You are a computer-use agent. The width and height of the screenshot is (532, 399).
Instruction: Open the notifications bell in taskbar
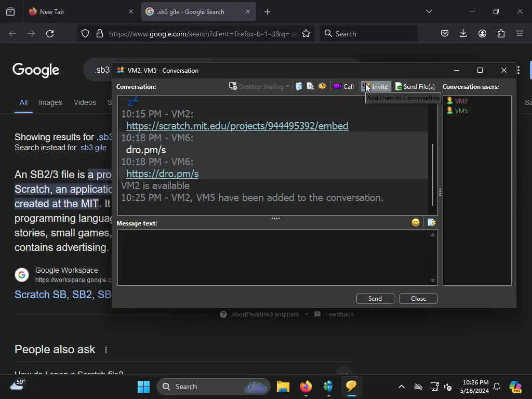coord(497,387)
